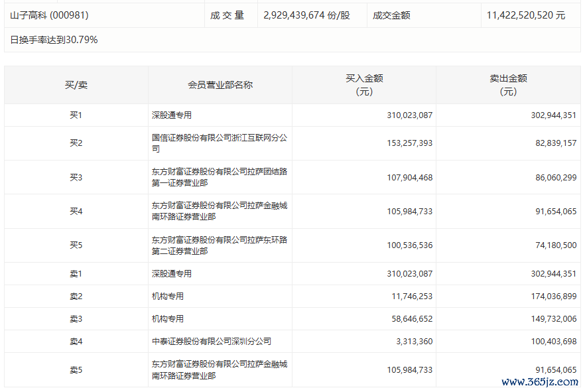Select sell amount 302,944,351 in 卖1 row
The image size is (583, 392).
[554, 274]
